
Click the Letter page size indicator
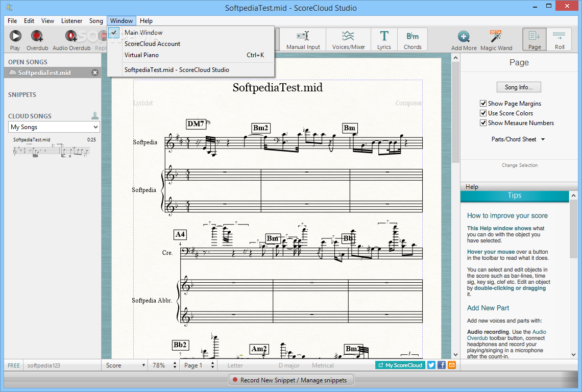pyautogui.click(x=235, y=365)
